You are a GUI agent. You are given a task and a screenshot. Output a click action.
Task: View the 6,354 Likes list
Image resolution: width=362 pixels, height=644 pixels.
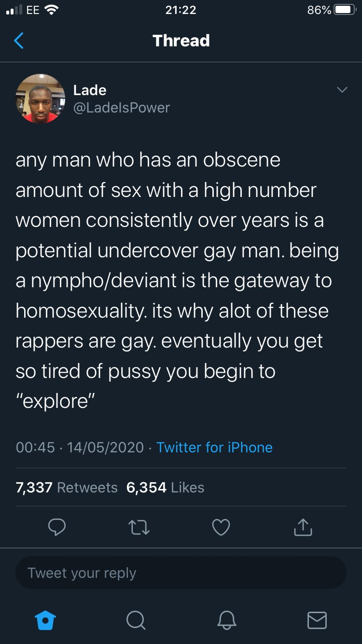(x=165, y=487)
